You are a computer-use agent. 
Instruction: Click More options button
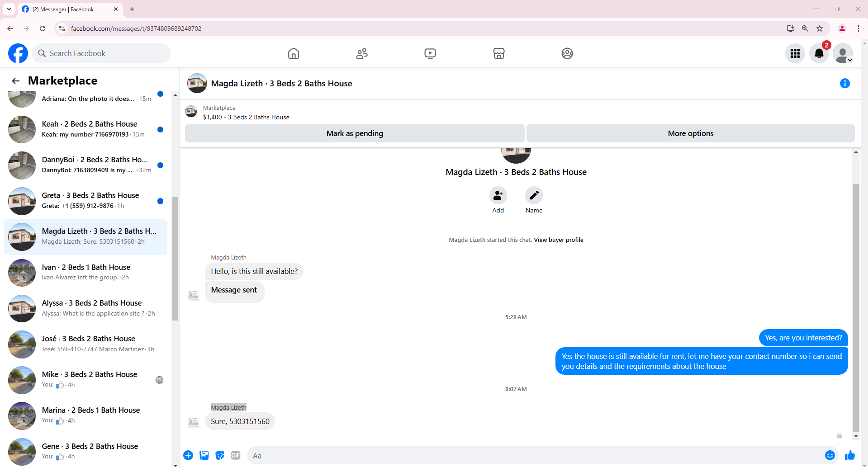691,133
